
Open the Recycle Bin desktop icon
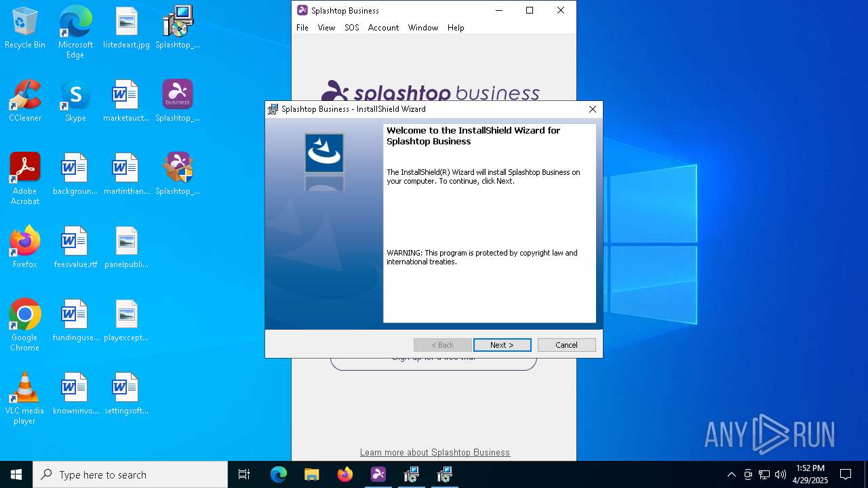pos(25,28)
